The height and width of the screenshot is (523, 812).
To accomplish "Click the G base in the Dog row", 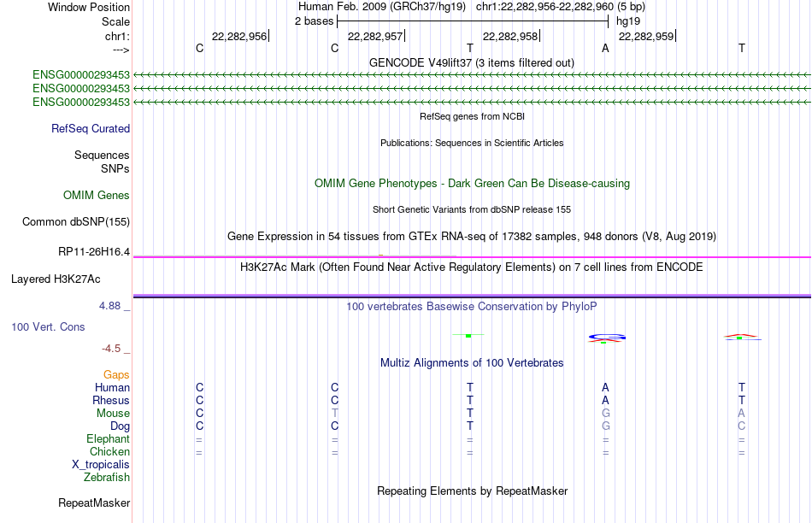I will 606,426.
